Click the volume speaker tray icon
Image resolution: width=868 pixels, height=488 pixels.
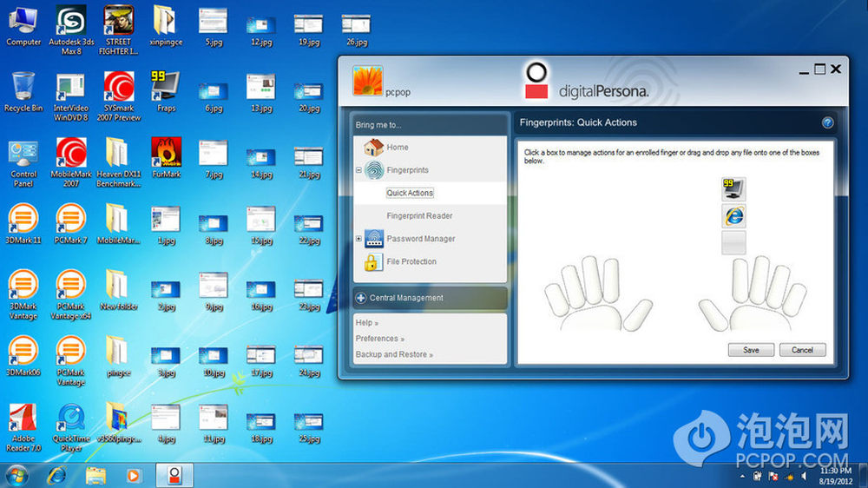click(805, 477)
